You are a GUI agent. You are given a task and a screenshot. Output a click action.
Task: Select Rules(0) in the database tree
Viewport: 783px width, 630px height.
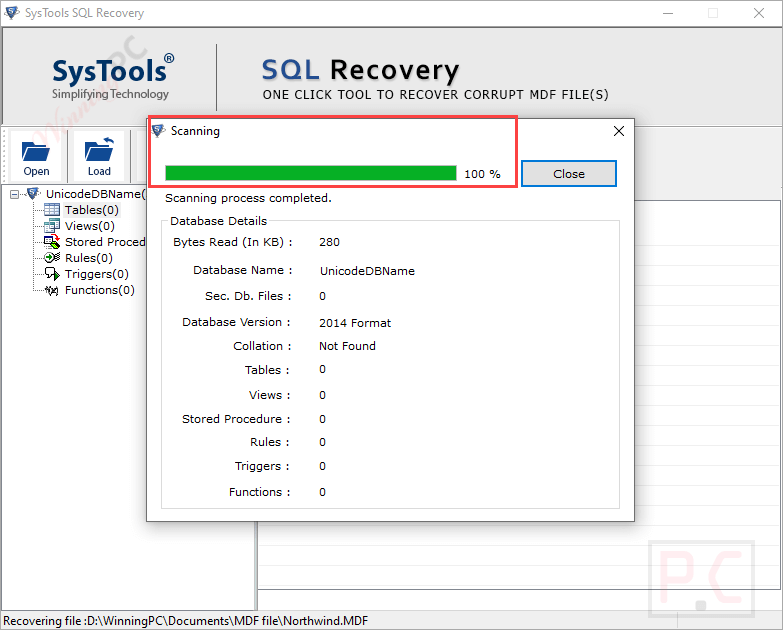[x=89, y=258]
